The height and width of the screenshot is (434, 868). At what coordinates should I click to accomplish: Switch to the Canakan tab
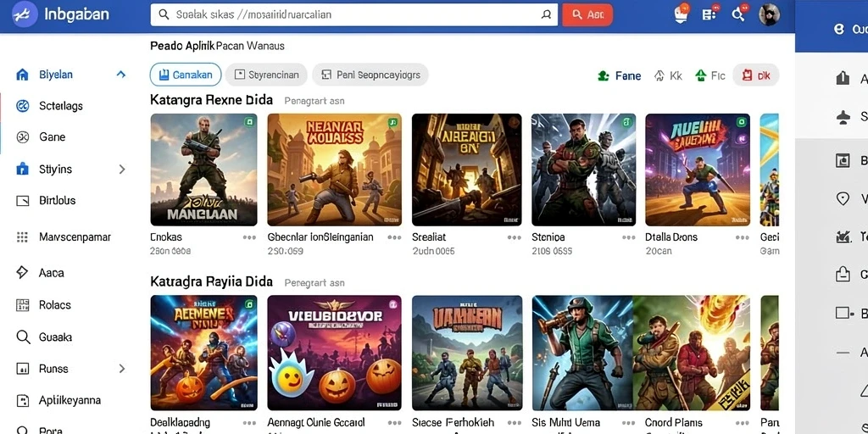coord(186,75)
